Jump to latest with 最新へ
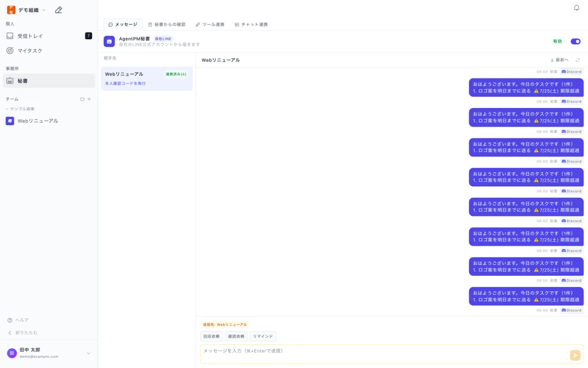 coord(560,60)
